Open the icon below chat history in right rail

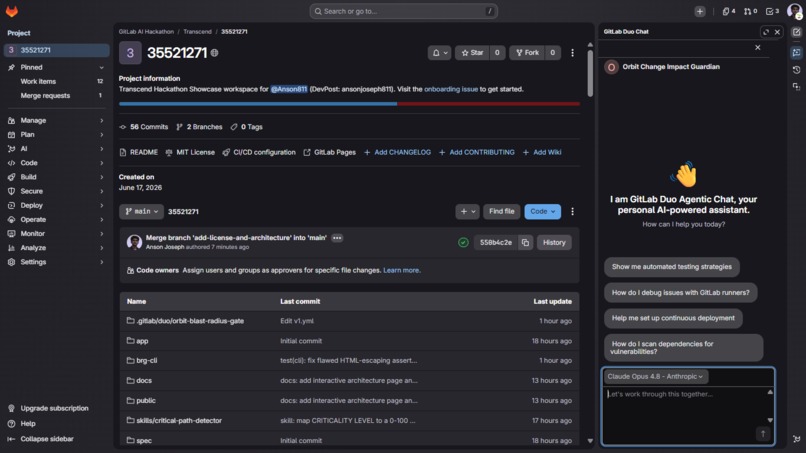(796, 87)
